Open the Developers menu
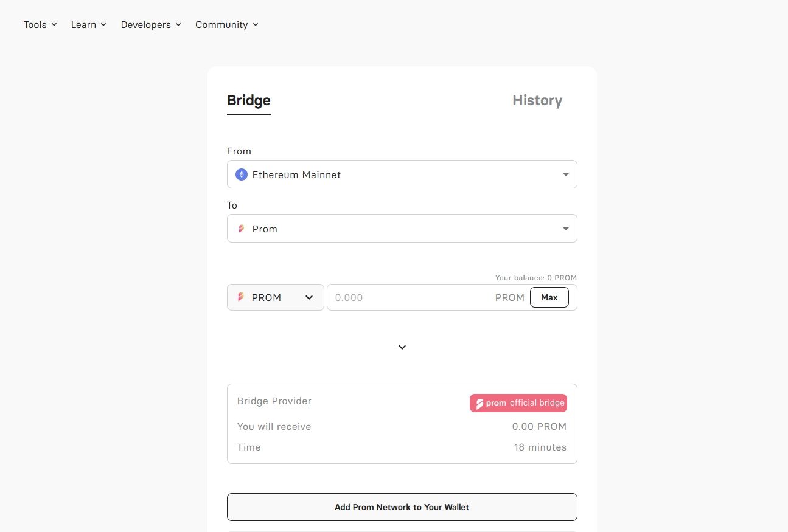This screenshot has width=788, height=532. pos(151,25)
